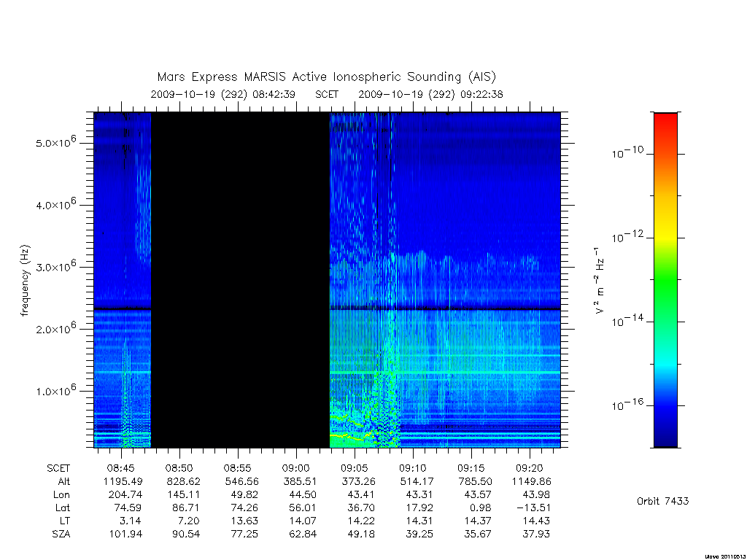Select the 09:05 SCET time tick label

(354, 468)
